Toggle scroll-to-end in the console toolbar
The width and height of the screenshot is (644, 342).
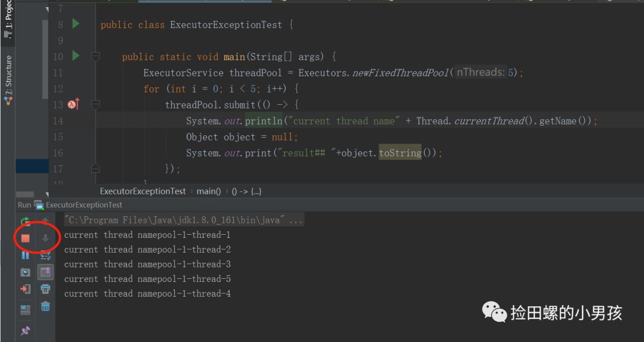pos(45,272)
